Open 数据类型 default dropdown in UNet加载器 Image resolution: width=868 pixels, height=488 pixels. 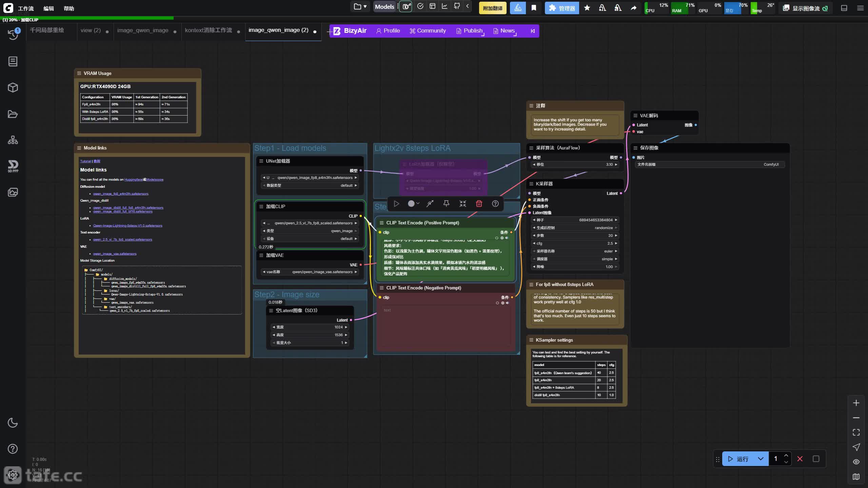pyautogui.click(x=310, y=185)
